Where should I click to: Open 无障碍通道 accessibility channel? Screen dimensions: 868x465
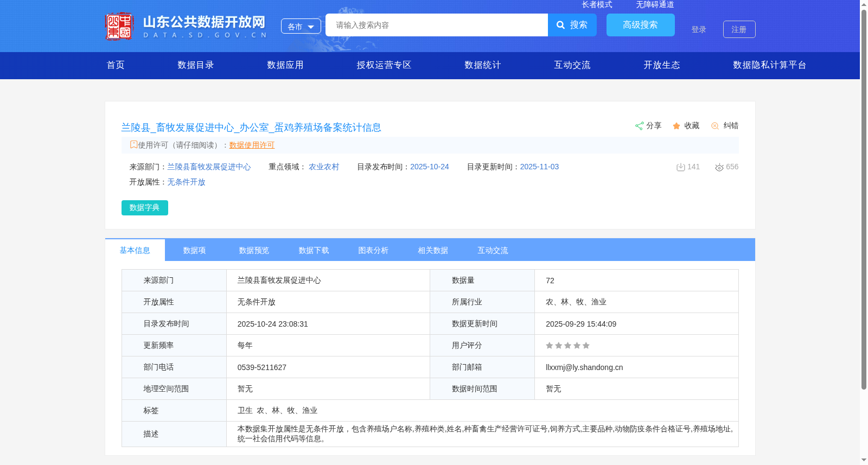click(x=655, y=4)
